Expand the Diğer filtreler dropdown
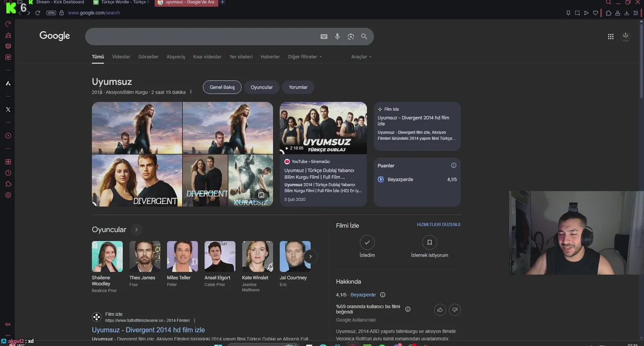 point(305,57)
